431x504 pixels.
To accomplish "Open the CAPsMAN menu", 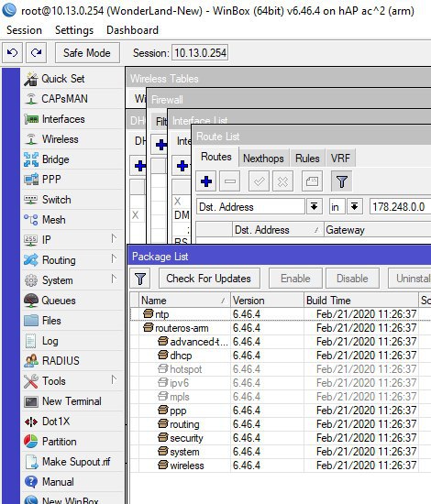I will [x=72, y=99].
